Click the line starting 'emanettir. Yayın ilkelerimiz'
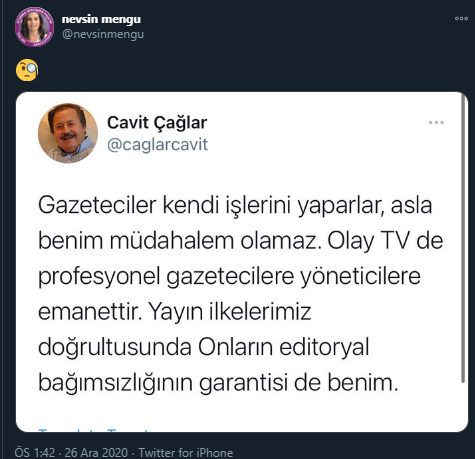The width and height of the screenshot is (475, 459). point(175,312)
